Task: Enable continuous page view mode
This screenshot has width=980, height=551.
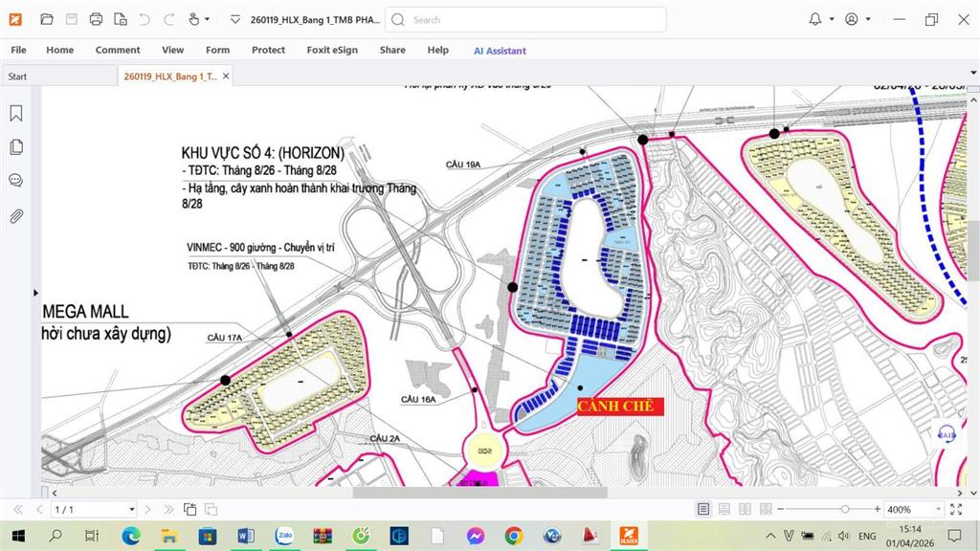Action: coord(724,509)
